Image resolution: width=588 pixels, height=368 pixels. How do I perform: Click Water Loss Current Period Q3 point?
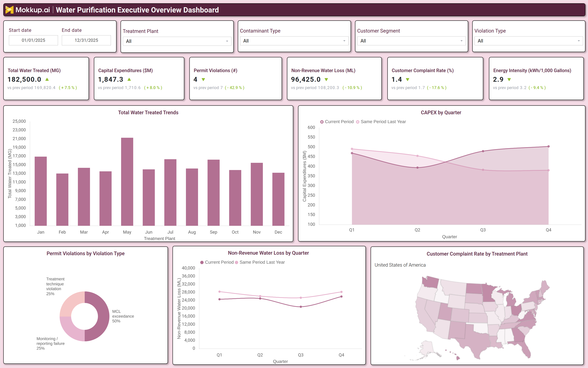point(301,307)
